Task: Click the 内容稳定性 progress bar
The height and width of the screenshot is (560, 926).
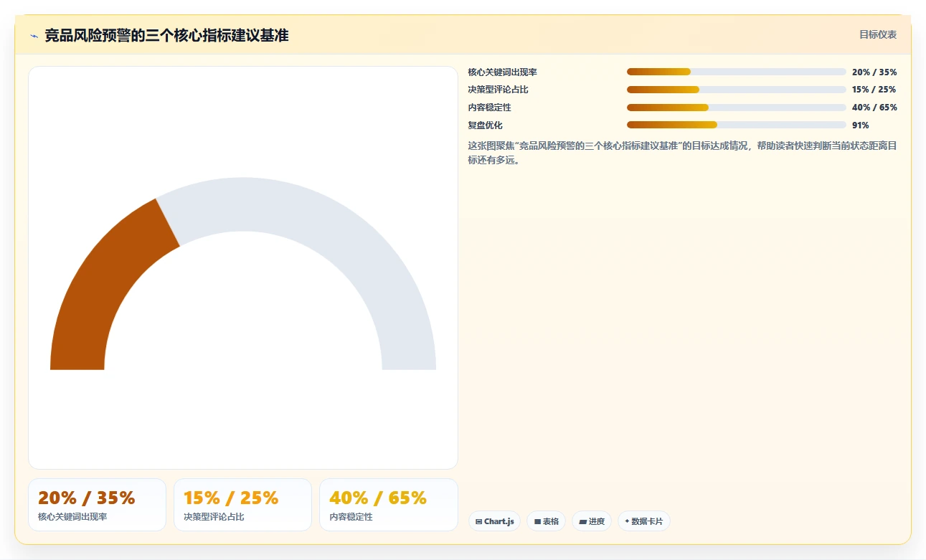Action: [737, 108]
